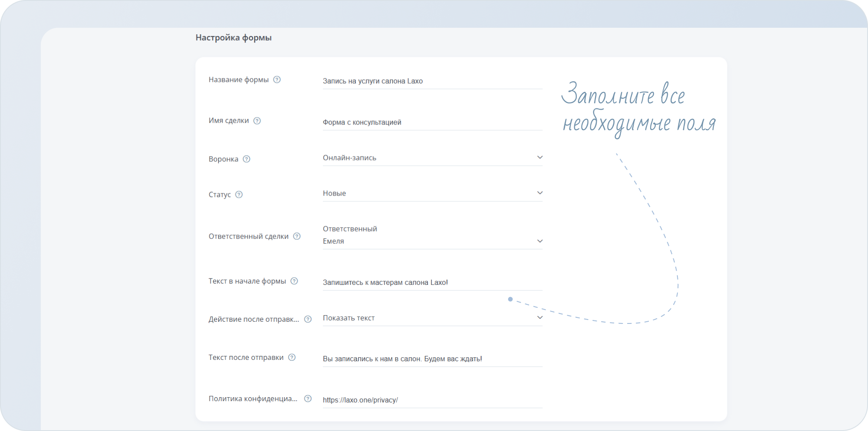This screenshot has width=868, height=431.
Task: Click help icon beside Текст после отправки
Action: point(292,357)
